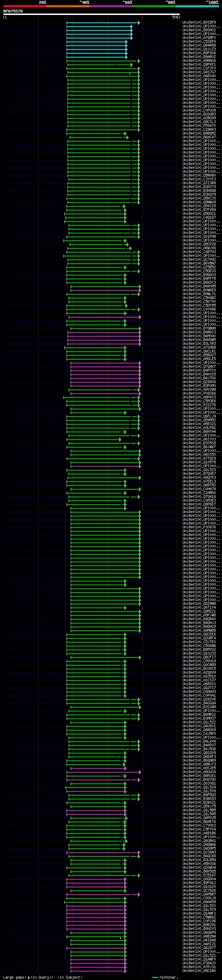Open hit UniRef100_B4GGQ4
This screenshot has height=980, width=222.
click(199, 703)
